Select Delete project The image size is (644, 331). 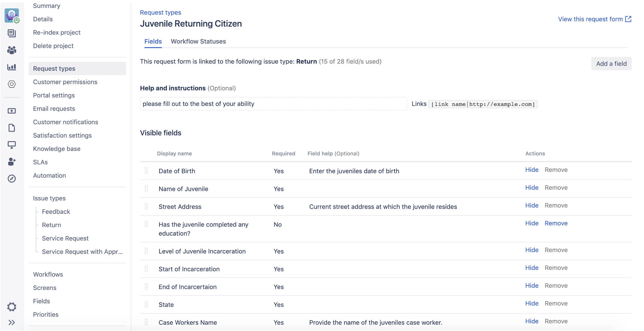click(53, 46)
